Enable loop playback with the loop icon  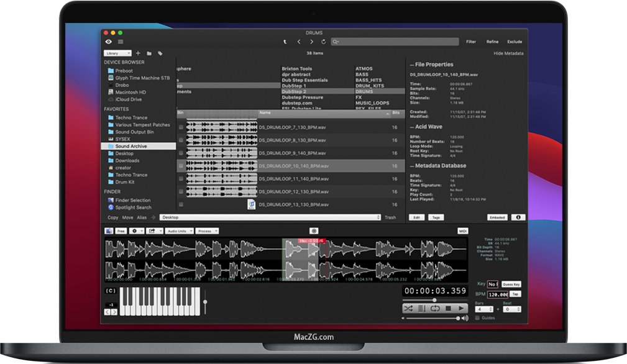coord(434,308)
